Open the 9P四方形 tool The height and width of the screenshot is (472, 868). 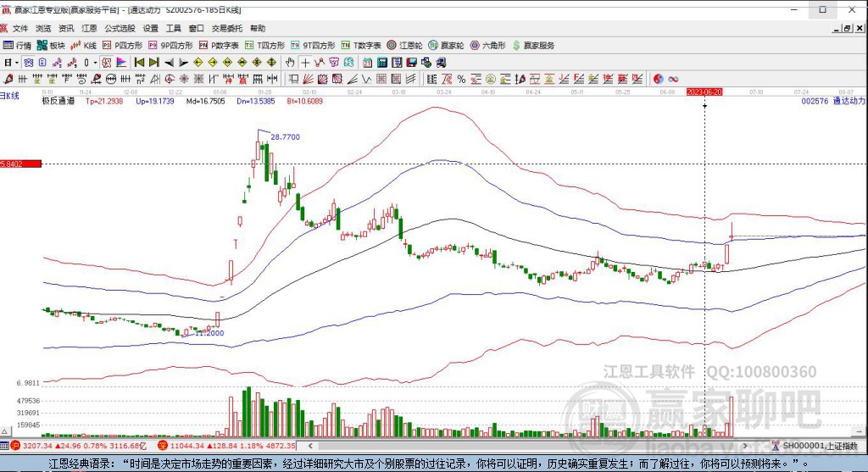[x=170, y=46]
